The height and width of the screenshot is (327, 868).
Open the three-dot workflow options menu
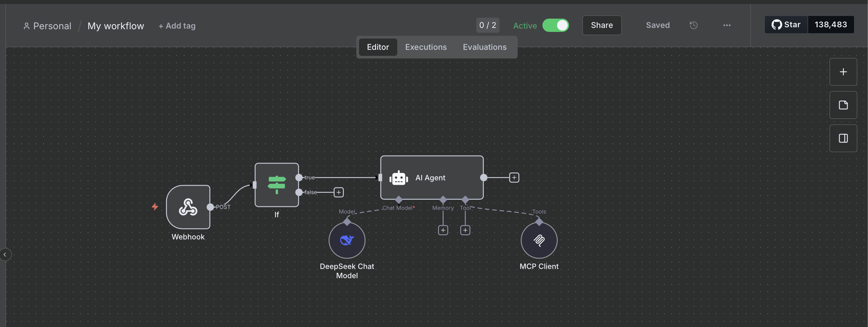click(x=727, y=25)
